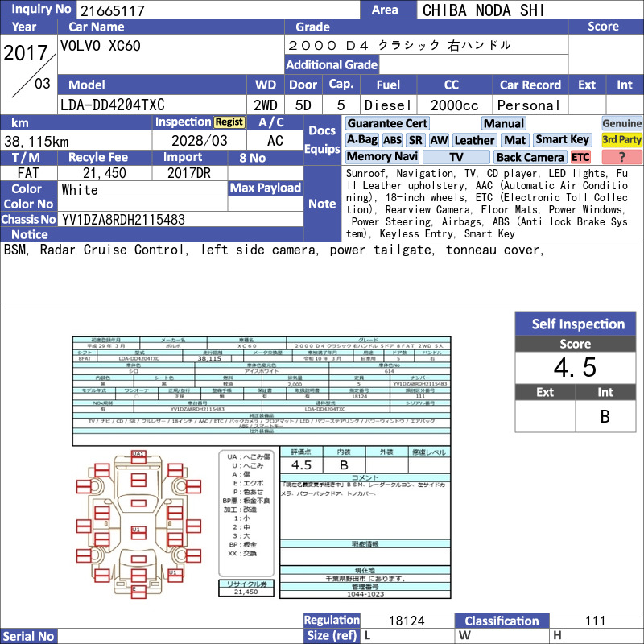The height and width of the screenshot is (644, 644).
Task: Click the yellow 3rd Party badge
Action: point(621,140)
